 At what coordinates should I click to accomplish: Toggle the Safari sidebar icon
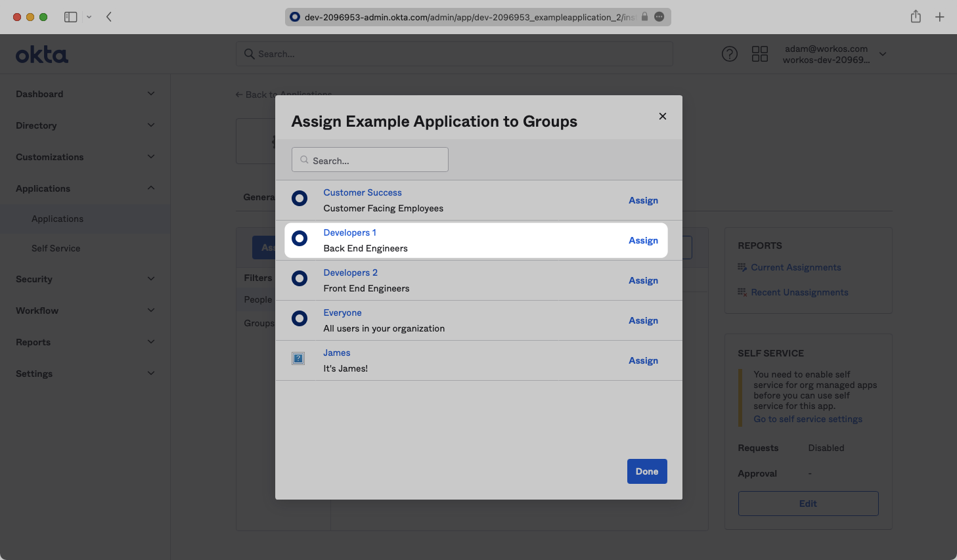[70, 17]
